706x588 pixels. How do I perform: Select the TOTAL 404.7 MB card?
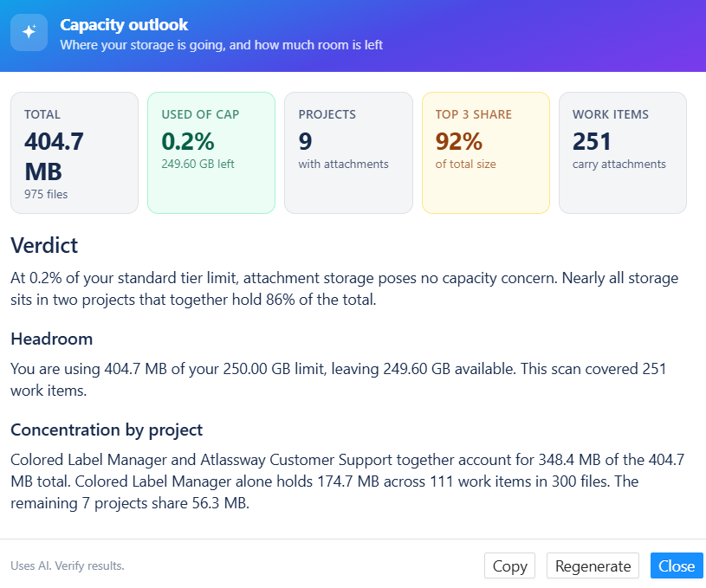point(74,152)
